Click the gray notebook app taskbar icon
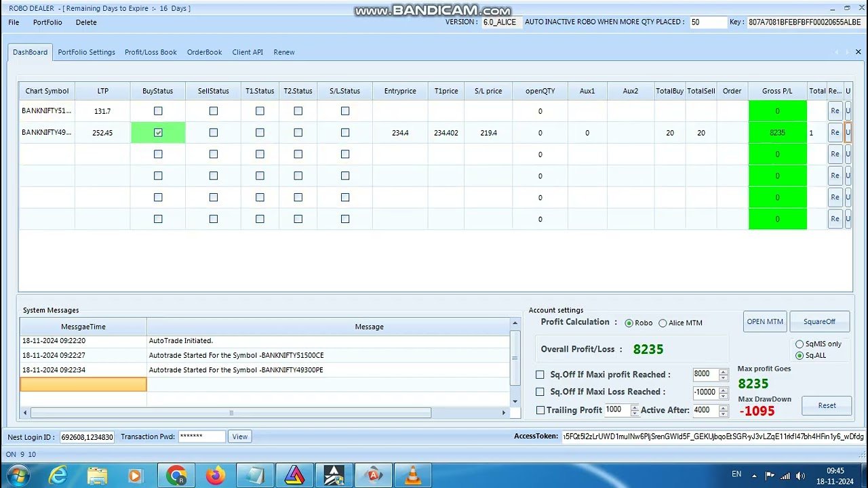868x488 pixels. (255, 475)
